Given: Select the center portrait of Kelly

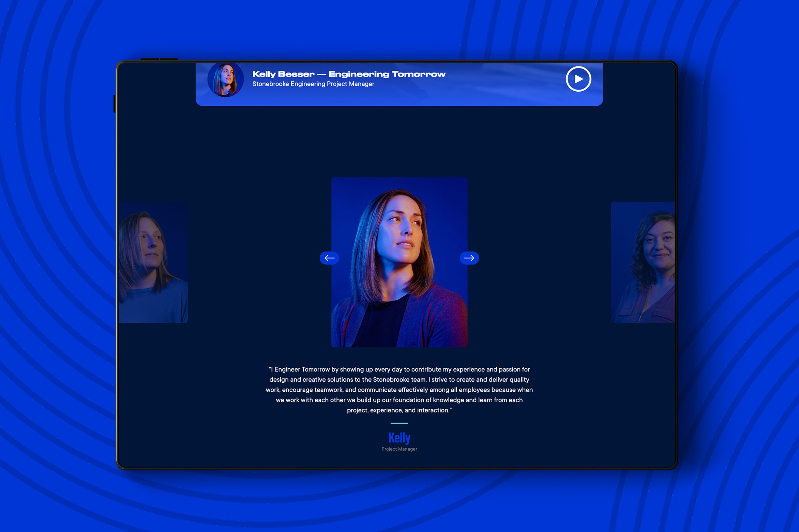Looking at the screenshot, I should click(x=399, y=262).
